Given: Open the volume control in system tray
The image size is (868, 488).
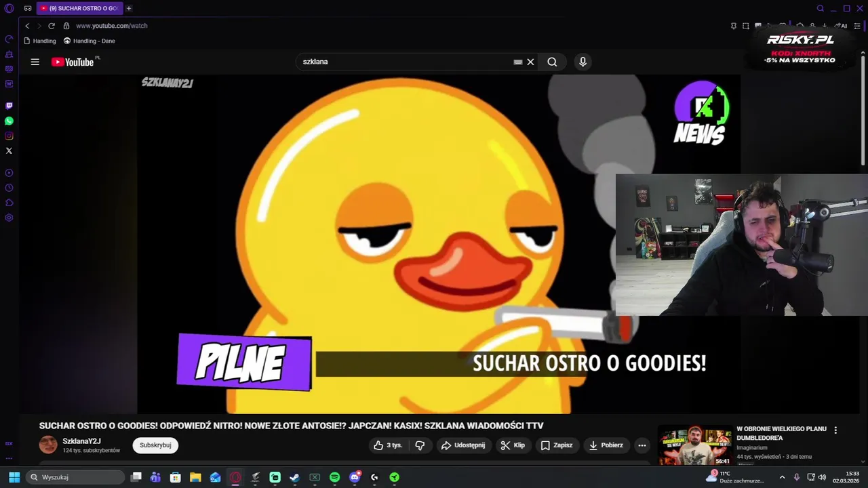Looking at the screenshot, I should coord(822,477).
